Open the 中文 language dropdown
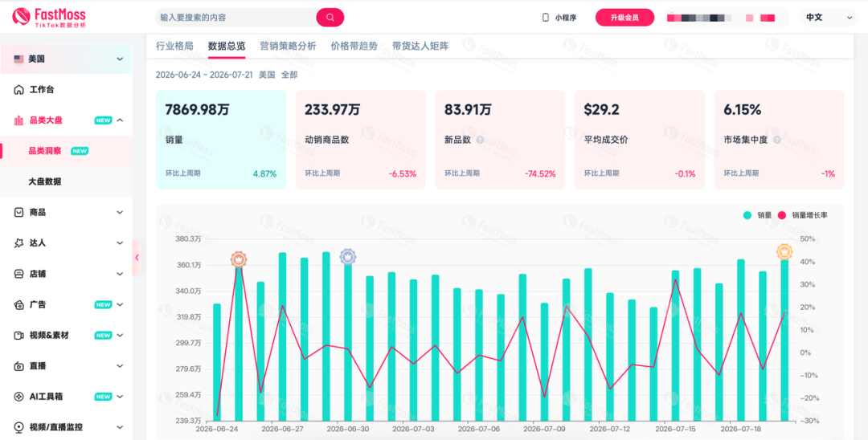868x440 pixels. 828,18
